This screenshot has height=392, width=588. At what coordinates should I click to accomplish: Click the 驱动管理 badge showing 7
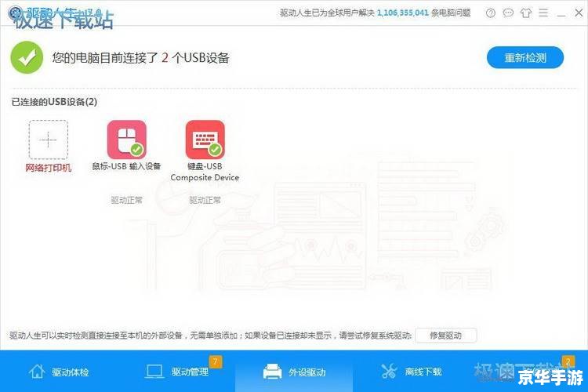point(215,361)
